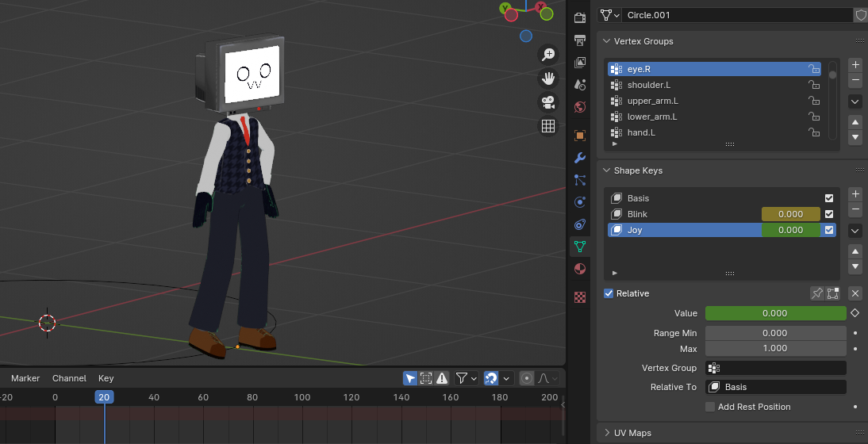Click the green Y axis gizmo label
The image size is (868, 444).
505,8
